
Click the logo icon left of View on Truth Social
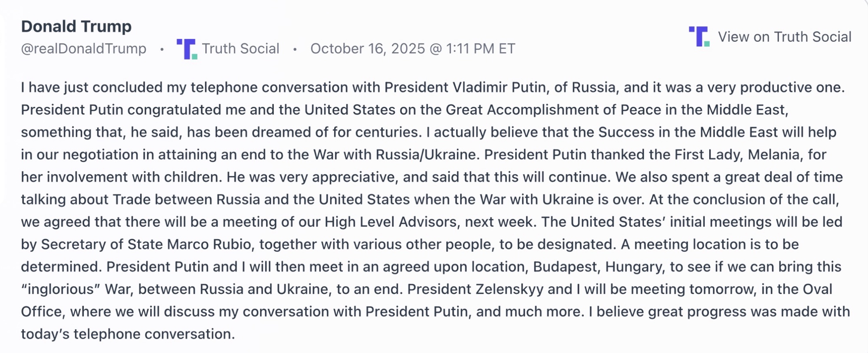point(699,36)
